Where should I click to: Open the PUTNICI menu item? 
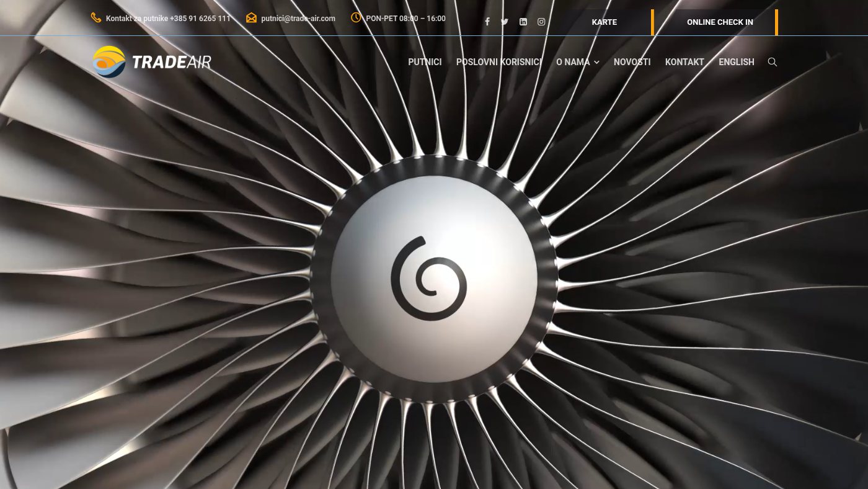coord(425,62)
